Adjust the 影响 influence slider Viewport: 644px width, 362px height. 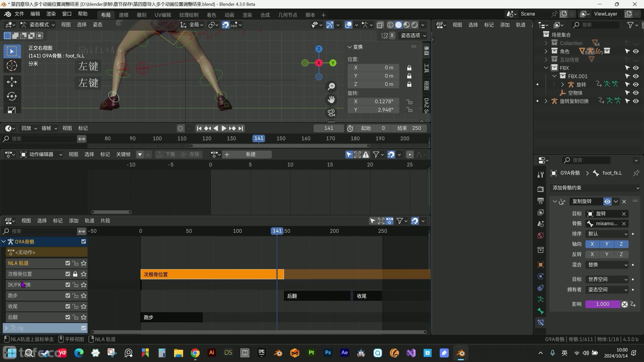click(603, 304)
